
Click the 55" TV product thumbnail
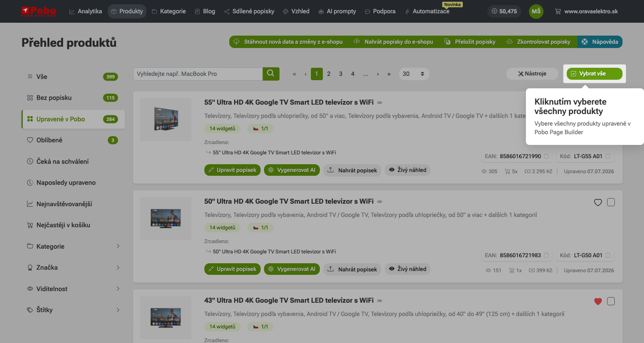point(166,120)
